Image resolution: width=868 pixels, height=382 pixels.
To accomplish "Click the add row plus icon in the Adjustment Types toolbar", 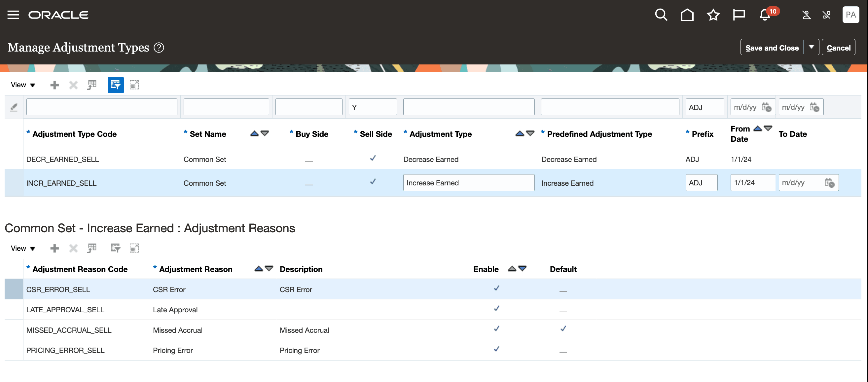I will (54, 85).
